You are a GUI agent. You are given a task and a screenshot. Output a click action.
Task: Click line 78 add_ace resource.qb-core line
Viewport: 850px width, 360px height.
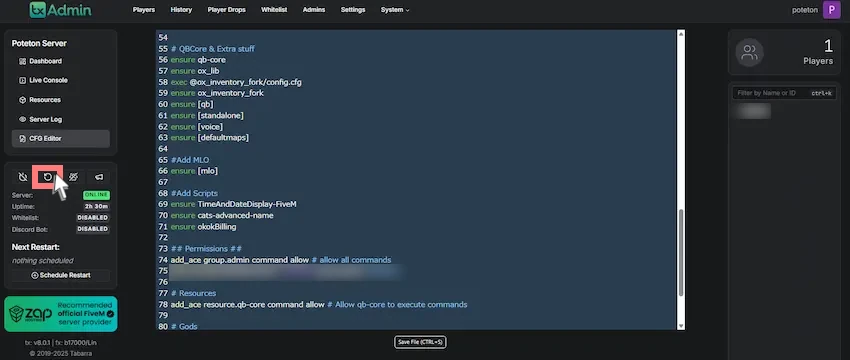pos(319,305)
